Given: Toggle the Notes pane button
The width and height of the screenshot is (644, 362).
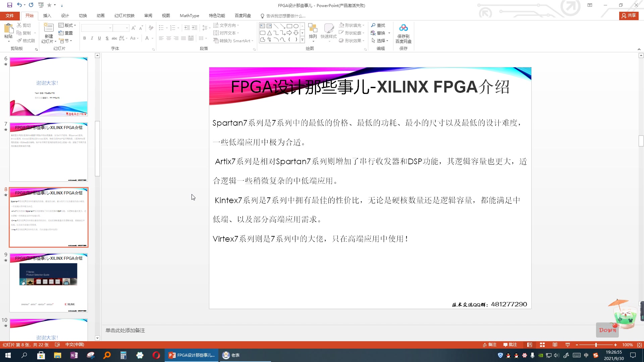Looking at the screenshot, I should (x=489, y=345).
